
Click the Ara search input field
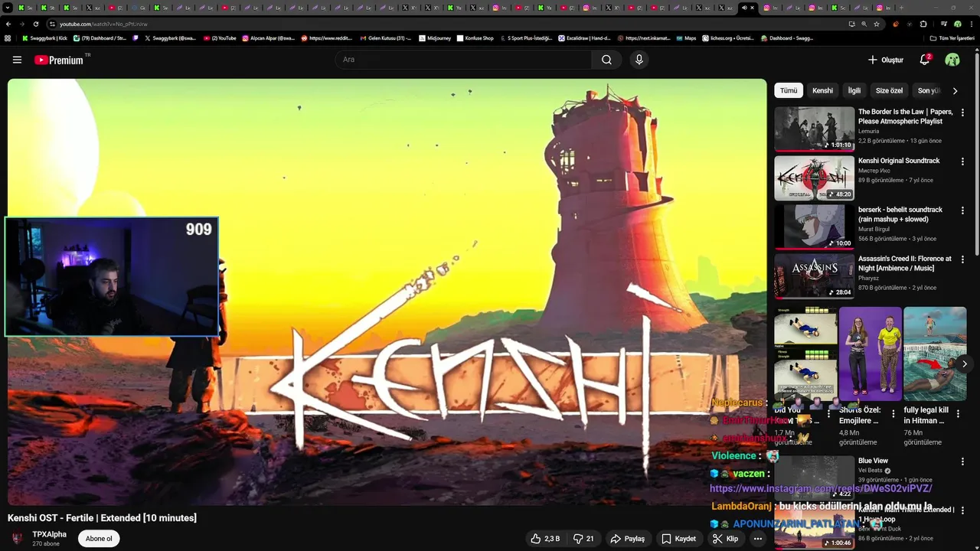(463, 60)
